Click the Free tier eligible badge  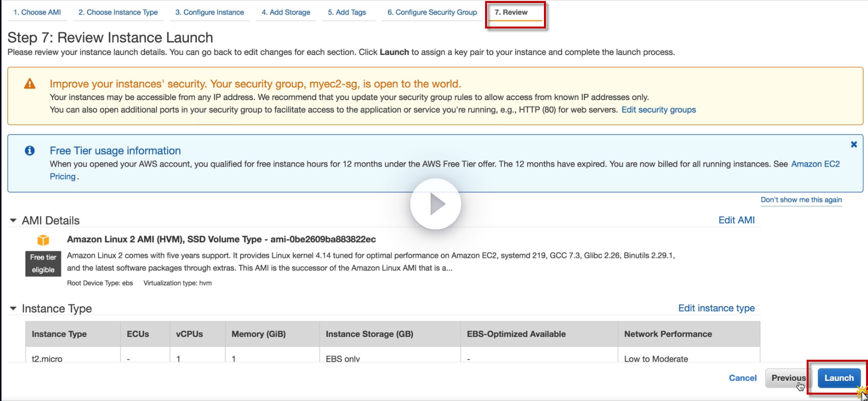(x=43, y=264)
